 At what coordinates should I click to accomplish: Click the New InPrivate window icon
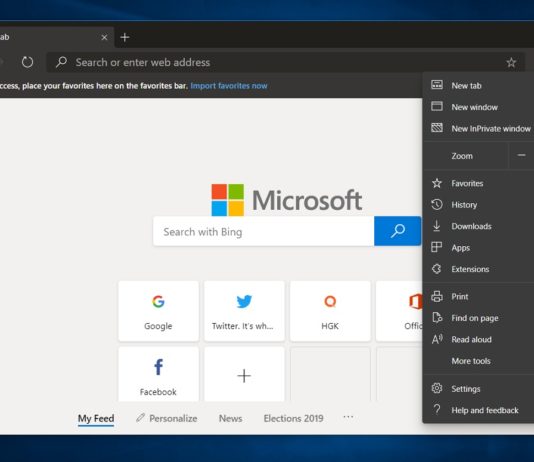click(437, 128)
